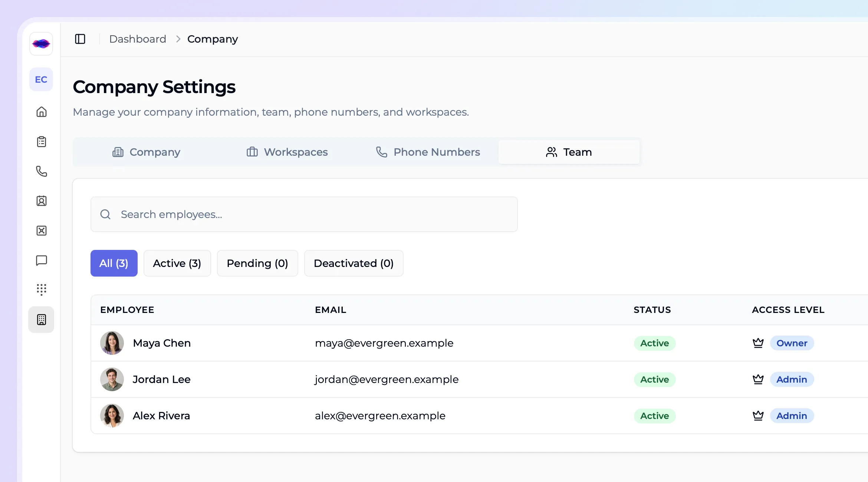
Task: Go to the Home sidebar icon
Action: pyautogui.click(x=42, y=112)
